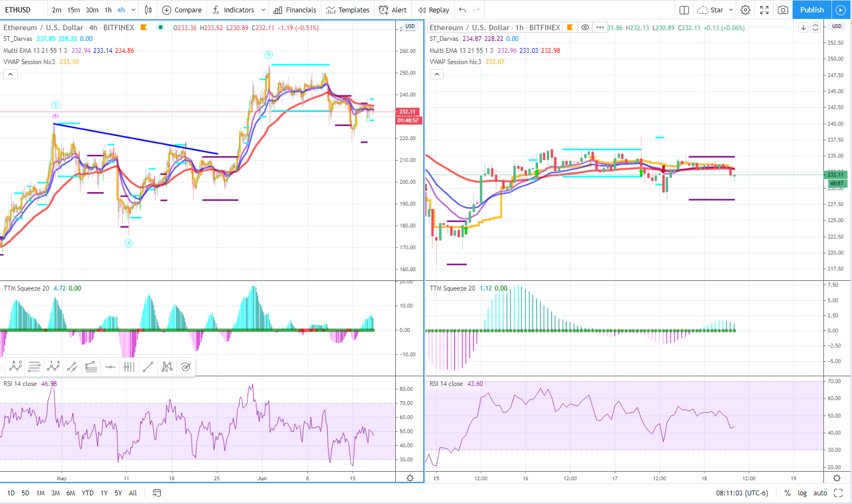Start bar Replay mode
This screenshot has width=852, height=504.
pos(434,10)
